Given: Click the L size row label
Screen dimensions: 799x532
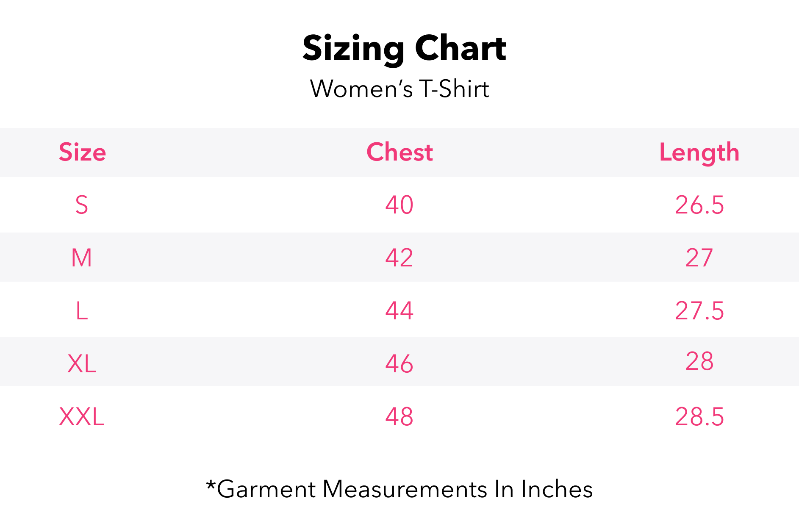Looking at the screenshot, I should [82, 310].
